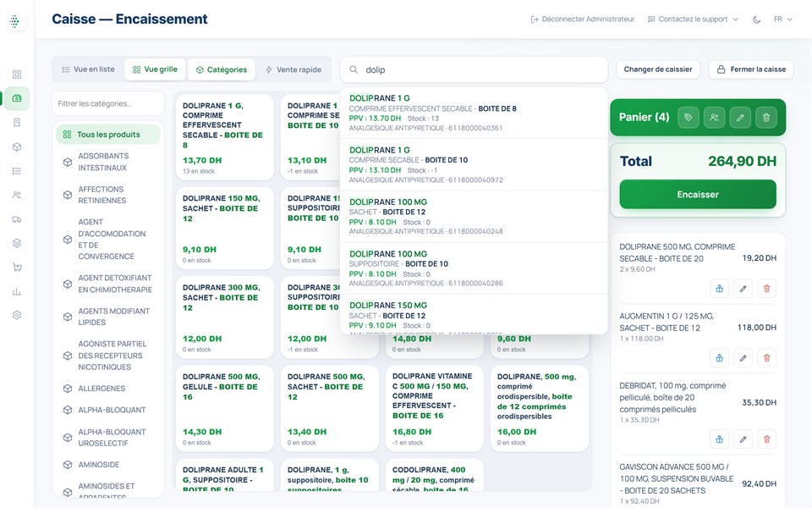The height and width of the screenshot is (508, 812).
Task: Click Déconnecter Administrateur link
Action: [583, 19]
